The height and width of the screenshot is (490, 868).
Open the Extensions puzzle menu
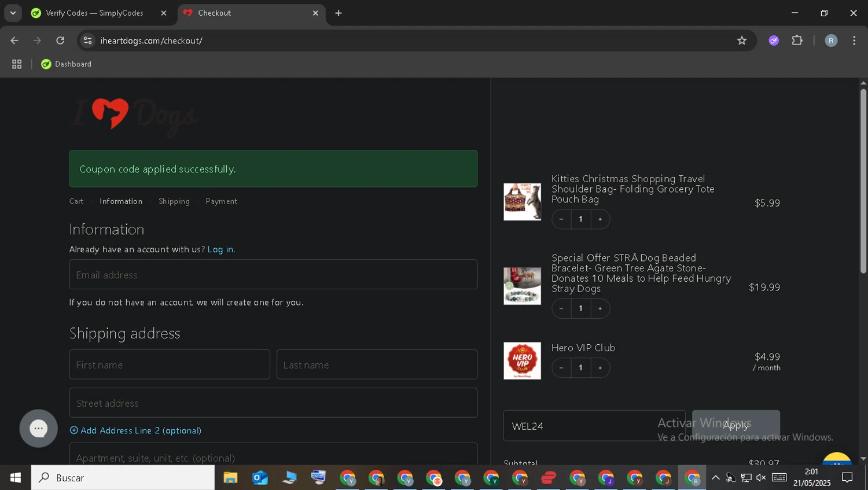[797, 40]
